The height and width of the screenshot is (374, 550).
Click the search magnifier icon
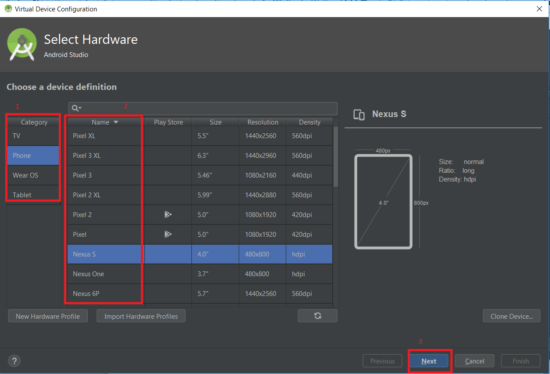(x=76, y=108)
